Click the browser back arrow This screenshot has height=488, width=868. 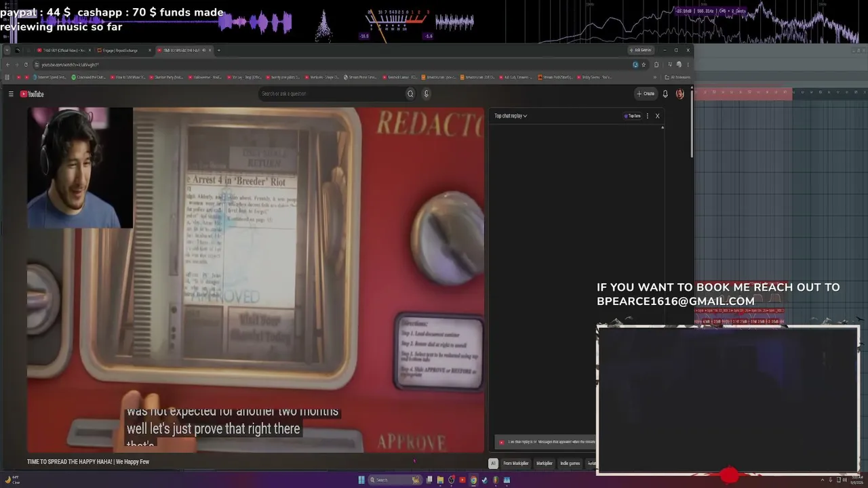[7, 65]
